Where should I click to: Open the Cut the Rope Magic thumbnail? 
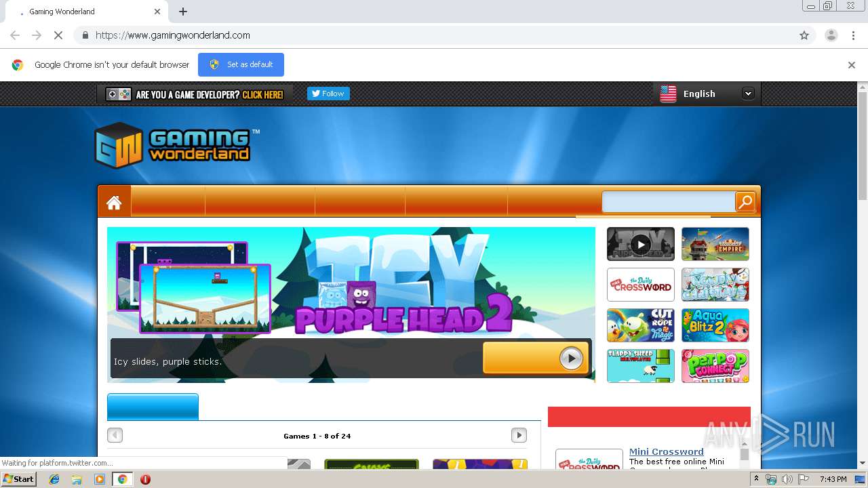pos(641,325)
